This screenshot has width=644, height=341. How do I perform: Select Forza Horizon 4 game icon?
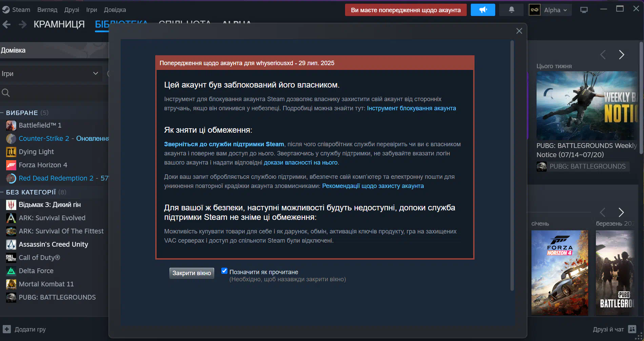click(11, 165)
